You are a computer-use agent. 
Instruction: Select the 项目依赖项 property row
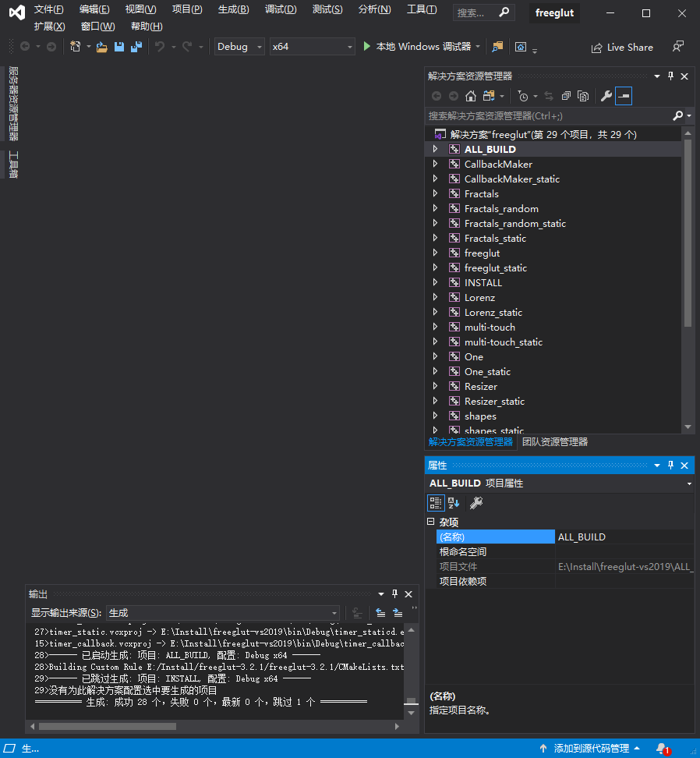(565, 581)
